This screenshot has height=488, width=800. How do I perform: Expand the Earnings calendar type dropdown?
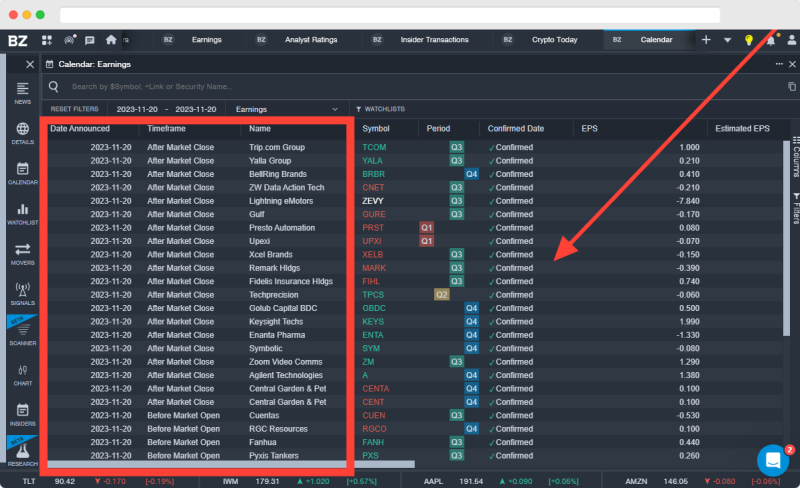coord(287,109)
